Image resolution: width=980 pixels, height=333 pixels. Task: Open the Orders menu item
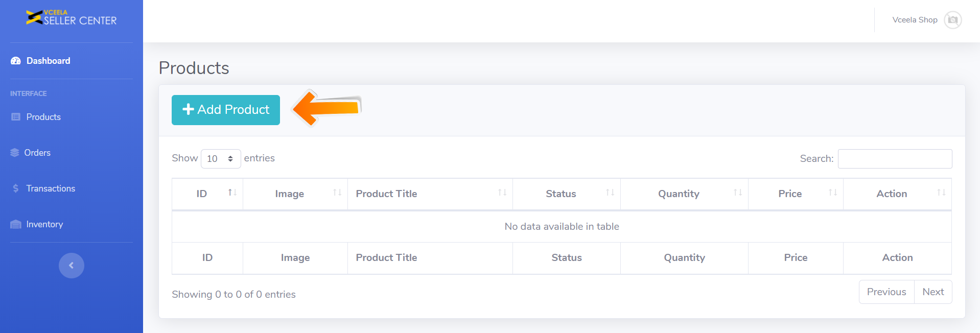37,153
